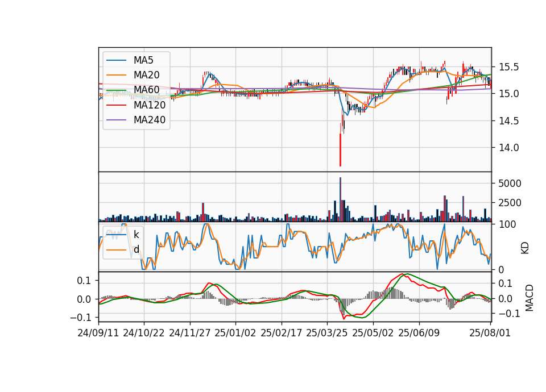
Task: Click the 'k' legend entry in KD panel
Action: point(136,235)
